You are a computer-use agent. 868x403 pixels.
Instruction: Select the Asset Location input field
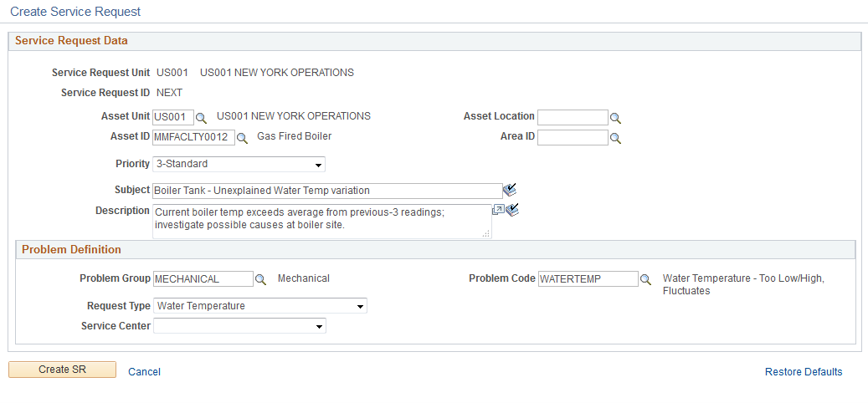(x=573, y=117)
